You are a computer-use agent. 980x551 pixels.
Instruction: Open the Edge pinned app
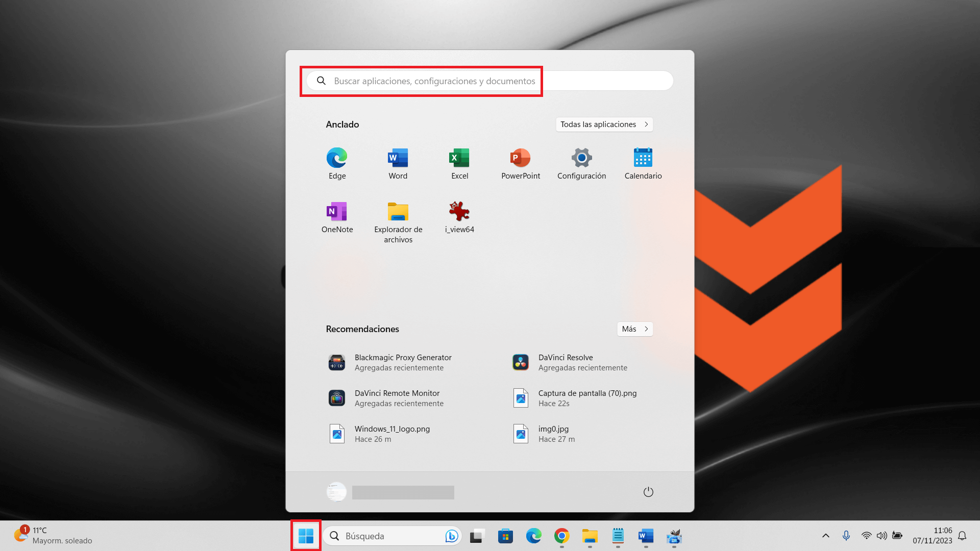click(x=337, y=164)
